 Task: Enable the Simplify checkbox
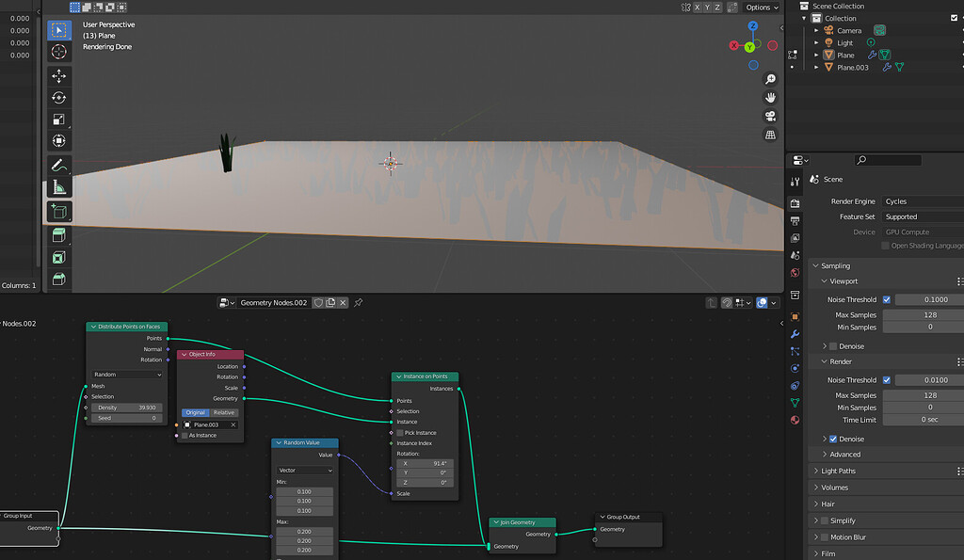coord(825,520)
